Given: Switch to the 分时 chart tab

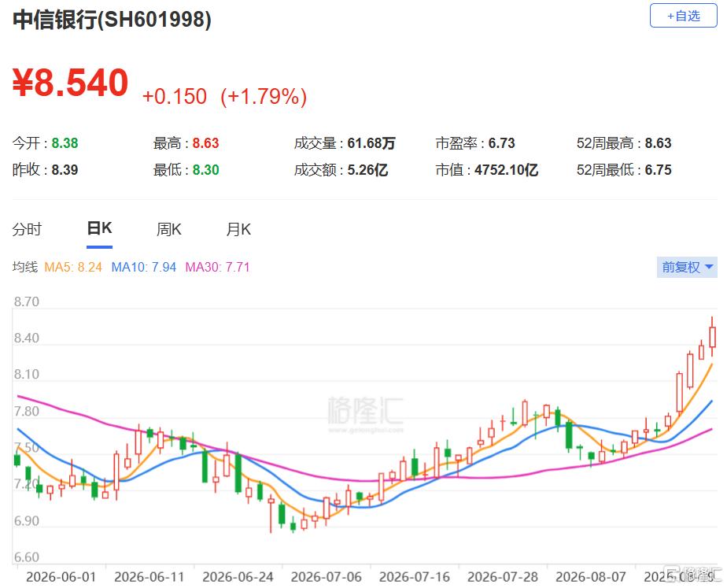Looking at the screenshot, I should [27, 229].
